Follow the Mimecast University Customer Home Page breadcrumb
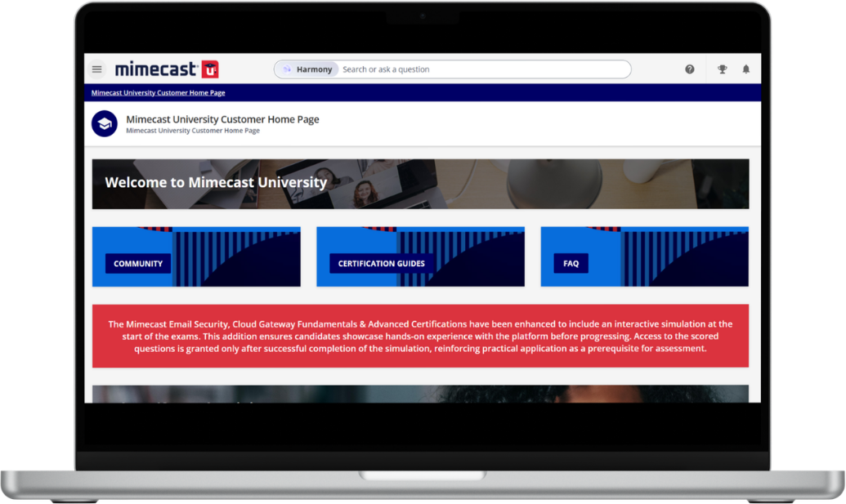 (x=158, y=93)
